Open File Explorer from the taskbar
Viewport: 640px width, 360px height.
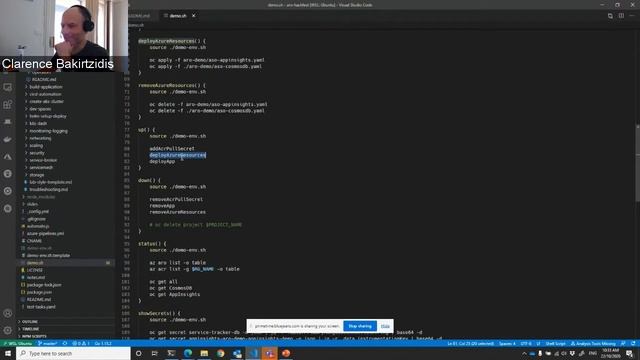204,353
